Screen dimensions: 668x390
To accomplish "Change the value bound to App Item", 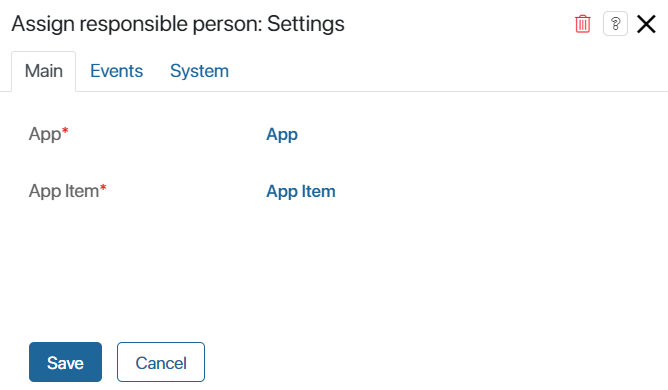I will [301, 191].
